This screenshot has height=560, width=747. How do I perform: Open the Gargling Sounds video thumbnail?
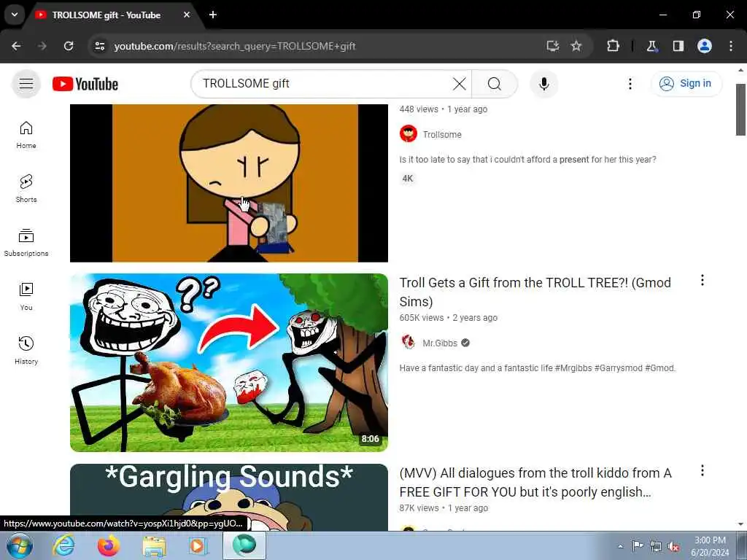click(x=228, y=497)
